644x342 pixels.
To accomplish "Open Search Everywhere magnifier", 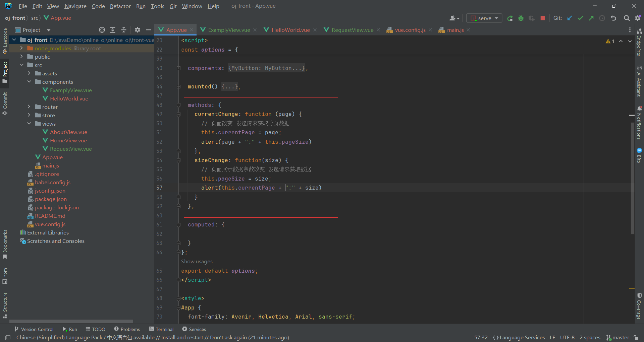I will [x=627, y=18].
